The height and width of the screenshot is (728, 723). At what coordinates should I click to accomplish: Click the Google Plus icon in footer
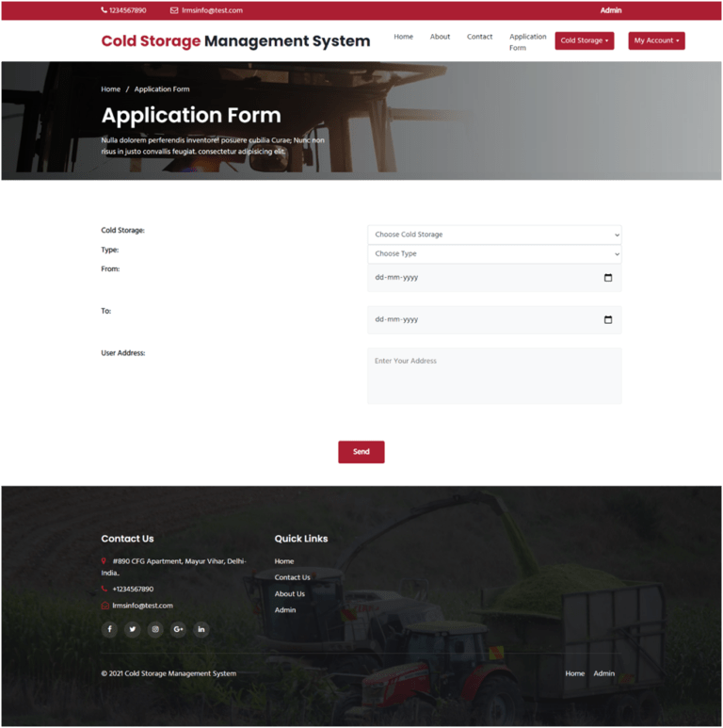[178, 629]
